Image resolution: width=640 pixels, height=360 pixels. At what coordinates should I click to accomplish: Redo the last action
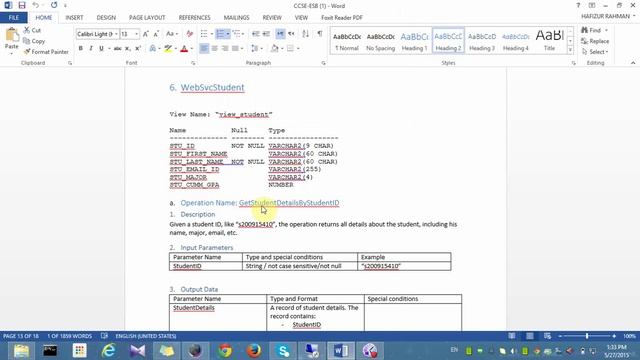tap(54, 5)
